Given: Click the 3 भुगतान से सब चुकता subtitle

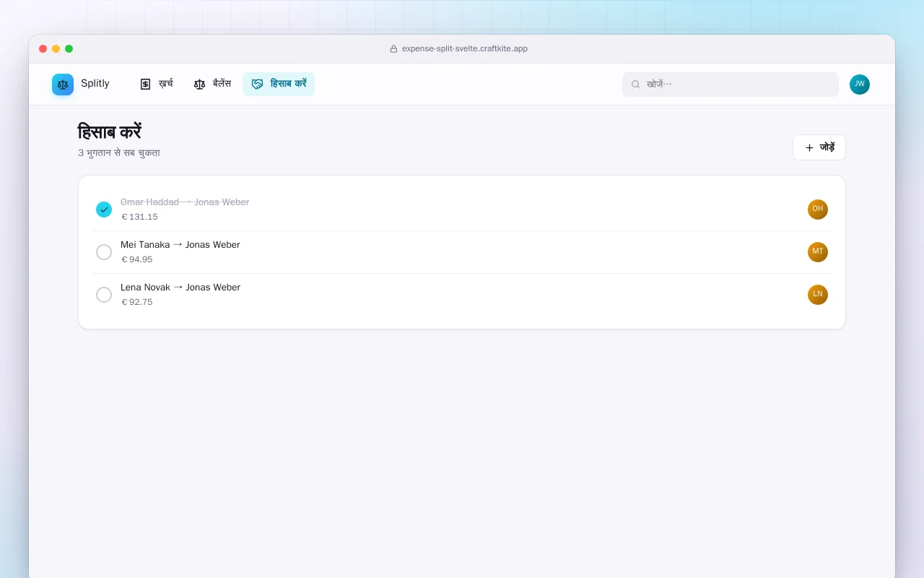Looking at the screenshot, I should coord(119,153).
